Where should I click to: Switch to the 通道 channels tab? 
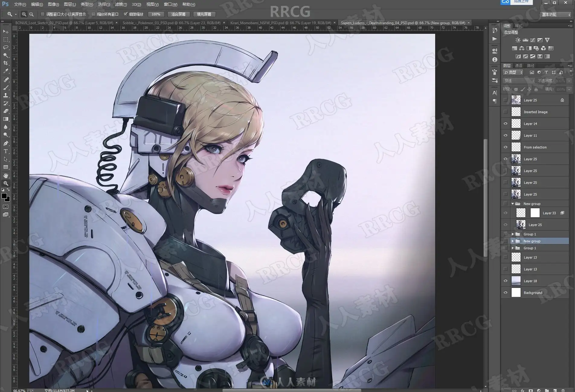[519, 65]
